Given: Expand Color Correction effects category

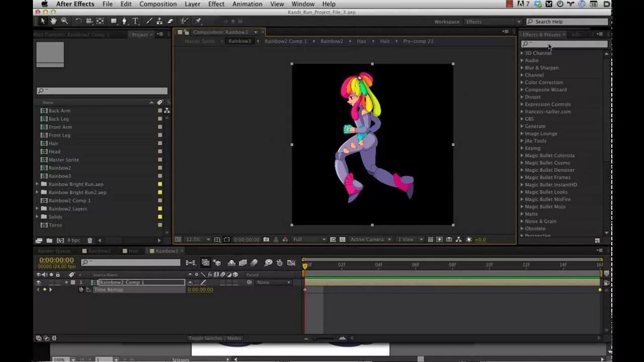Looking at the screenshot, I should 522,82.
